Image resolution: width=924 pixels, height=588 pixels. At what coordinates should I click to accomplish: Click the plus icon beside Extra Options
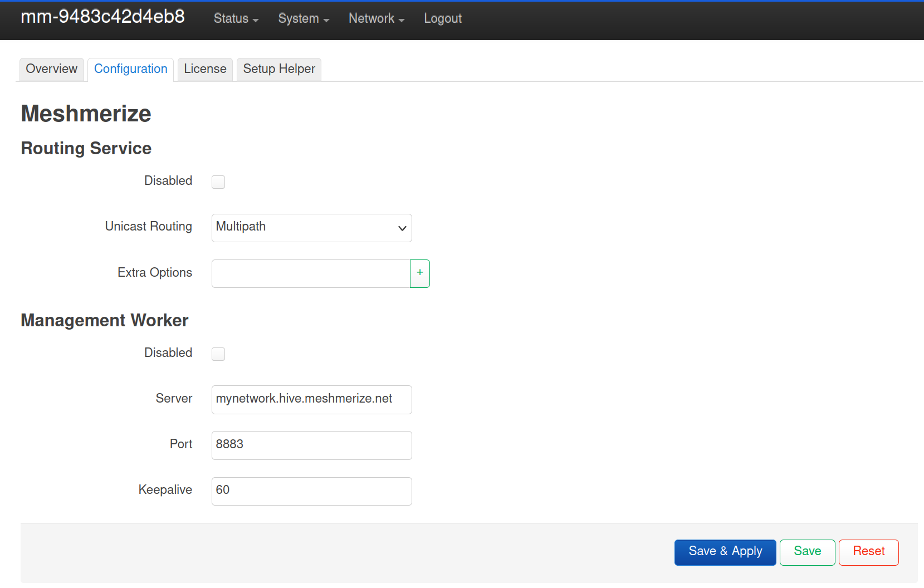tap(420, 273)
